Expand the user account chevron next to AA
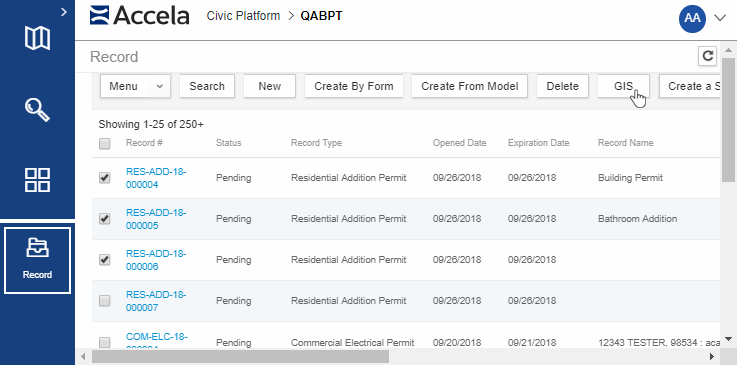The image size is (737, 365). (x=720, y=18)
